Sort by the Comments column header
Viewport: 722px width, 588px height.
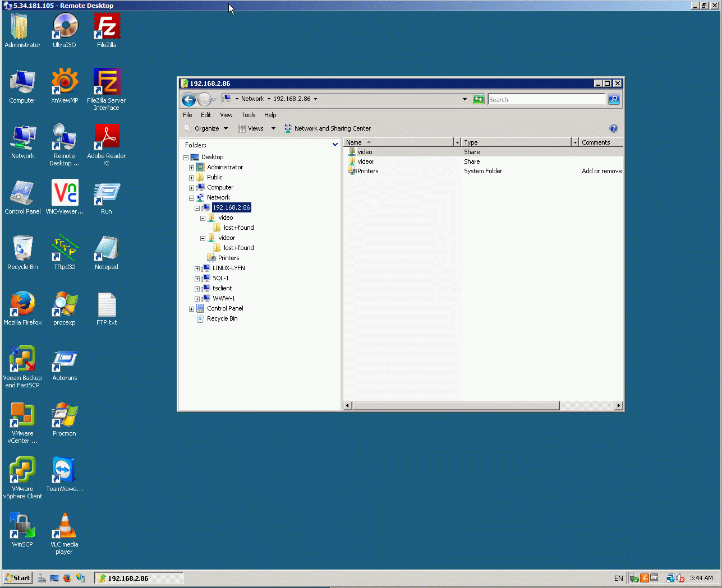click(601, 142)
